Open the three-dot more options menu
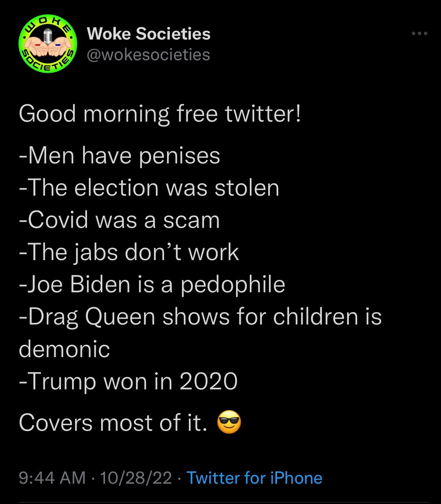441x504 pixels. click(x=419, y=34)
